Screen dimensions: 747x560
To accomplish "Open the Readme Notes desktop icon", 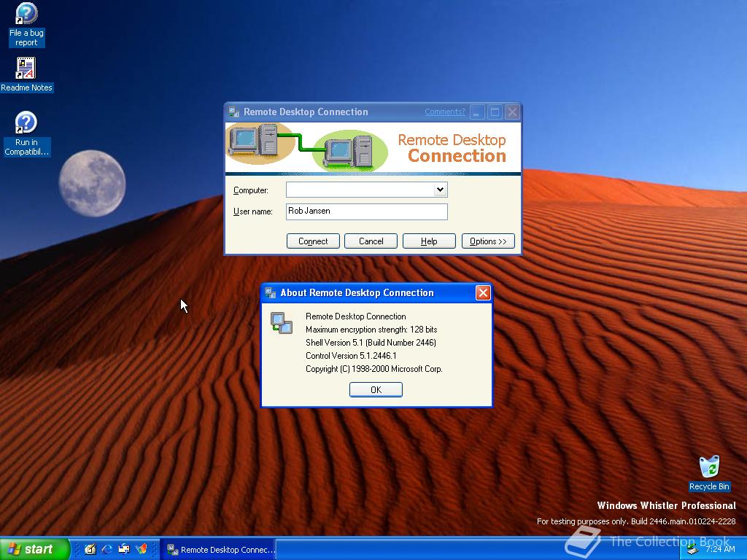I will point(26,74).
